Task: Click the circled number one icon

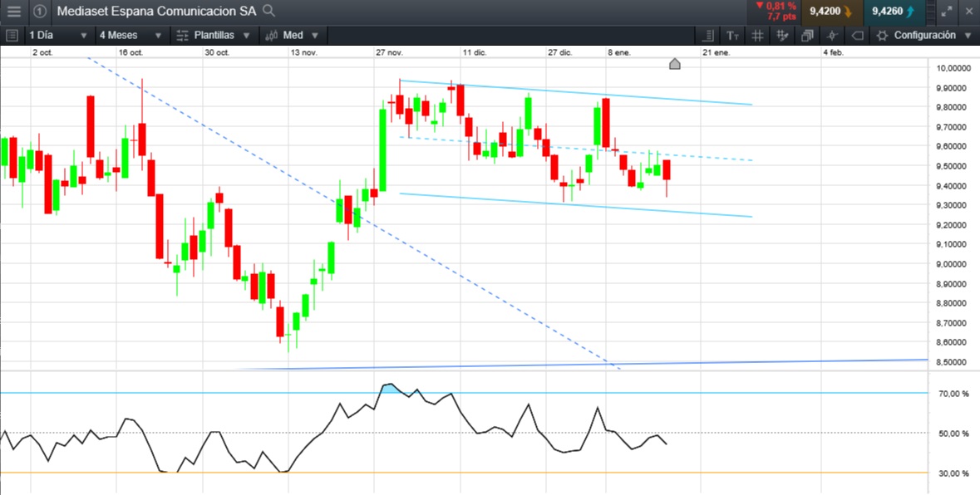Action: (x=39, y=12)
